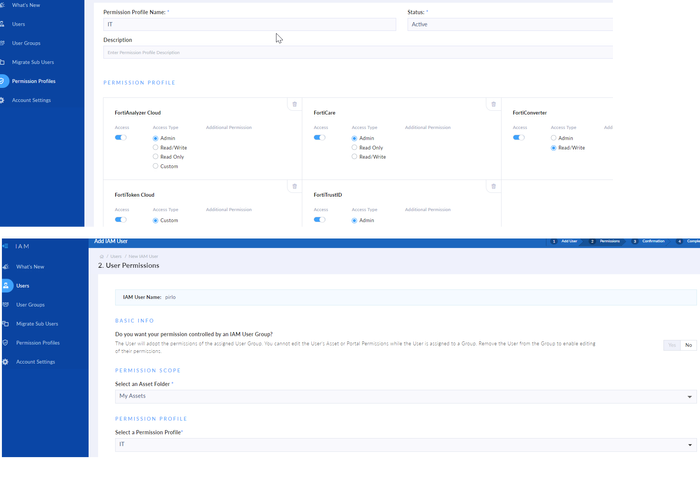Select Read/Write for FortiCare
700x488 pixels.
[354, 157]
